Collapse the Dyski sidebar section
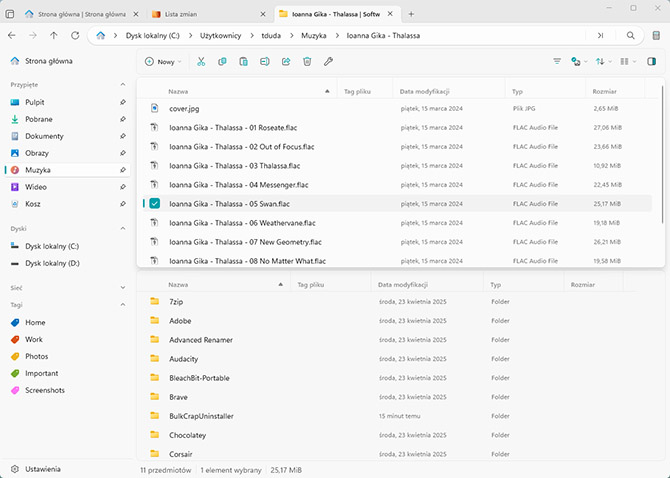Viewport: 670px width, 478px height. (123, 229)
